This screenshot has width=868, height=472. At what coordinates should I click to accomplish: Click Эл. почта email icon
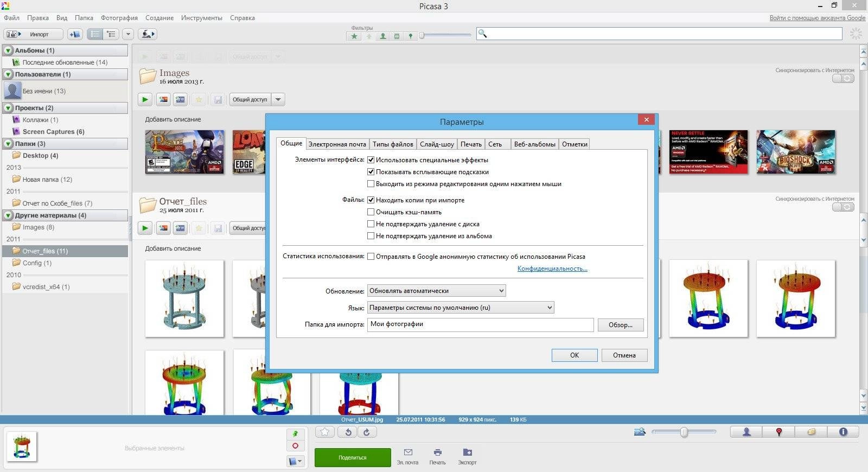(x=408, y=452)
